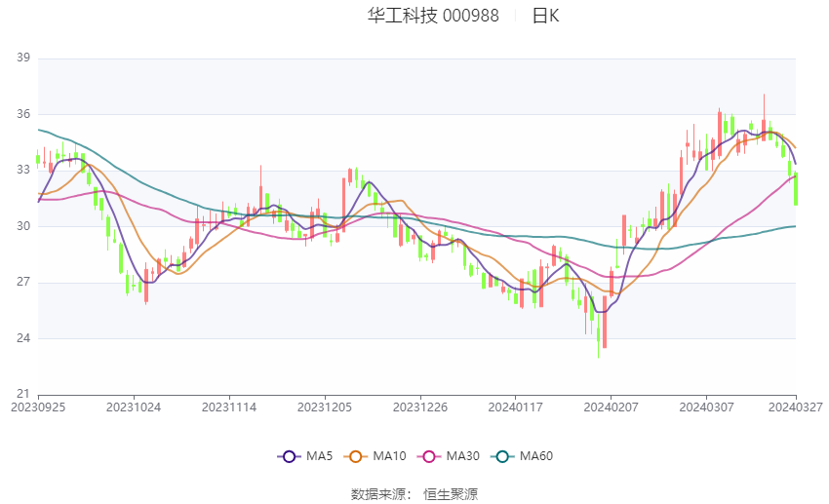Viewport: 829px width, 504px height.
Task: Click the y-axis value 39
Action: [x=23, y=58]
